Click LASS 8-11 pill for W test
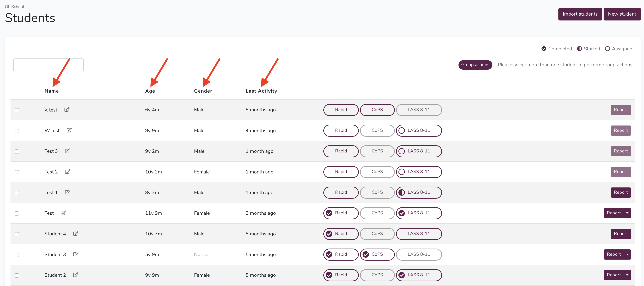Image resolution: width=644 pixels, height=286 pixels. coord(419,131)
